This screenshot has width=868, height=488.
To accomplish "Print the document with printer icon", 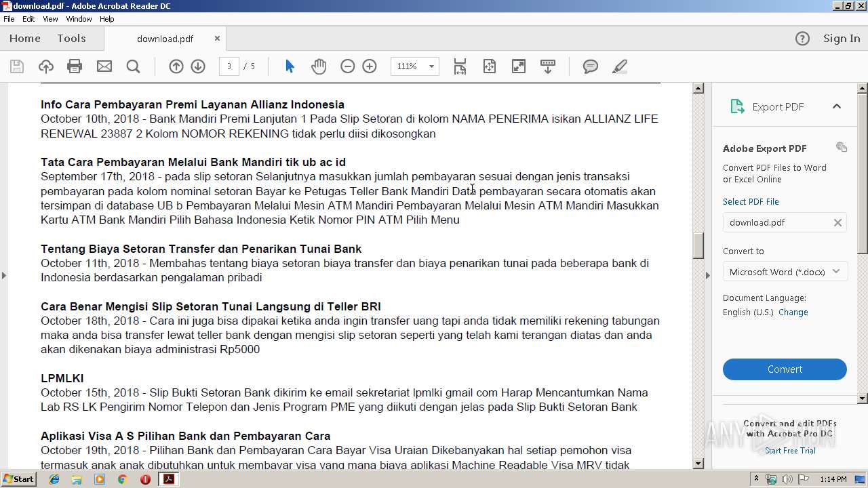I will 75,66.
